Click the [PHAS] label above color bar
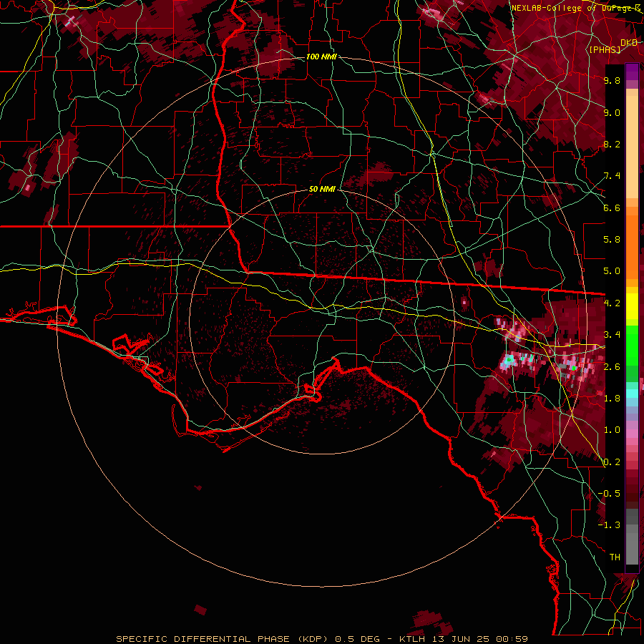The height and width of the screenshot is (644, 644). pos(605,49)
